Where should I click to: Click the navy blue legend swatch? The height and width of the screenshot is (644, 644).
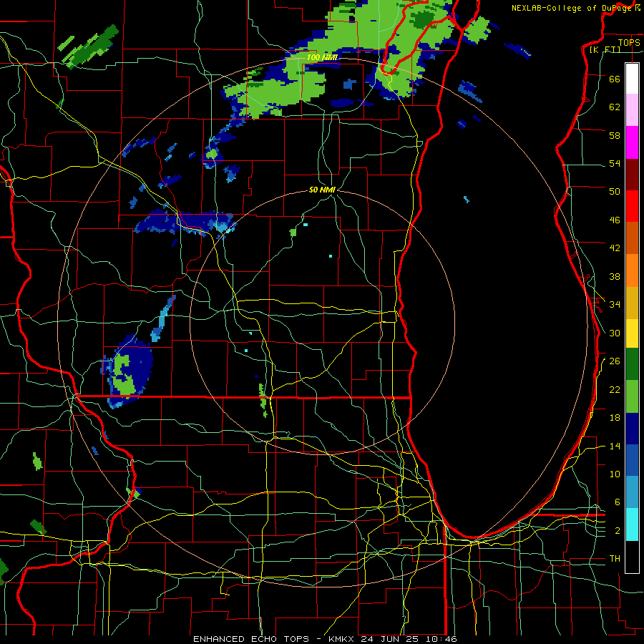point(632,429)
